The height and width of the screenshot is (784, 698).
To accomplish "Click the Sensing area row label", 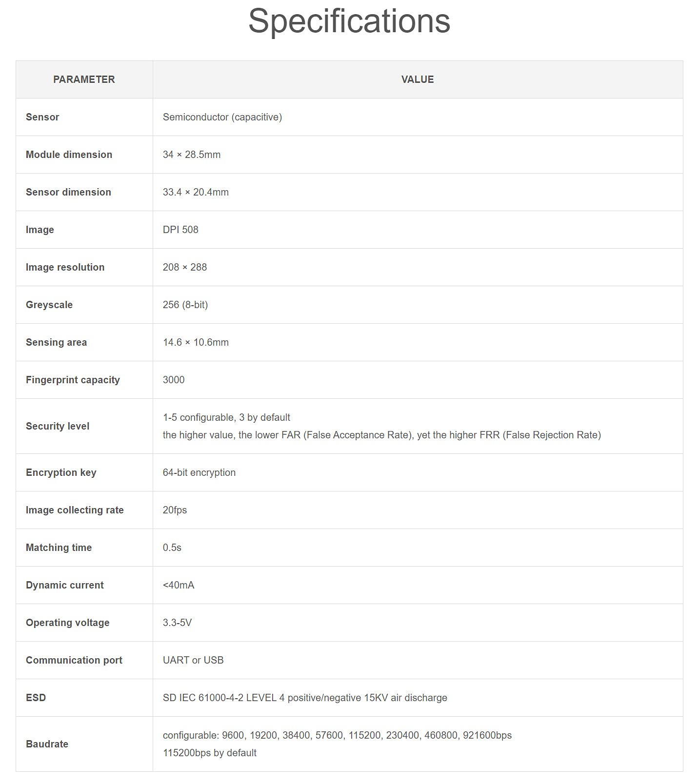I will (x=56, y=342).
